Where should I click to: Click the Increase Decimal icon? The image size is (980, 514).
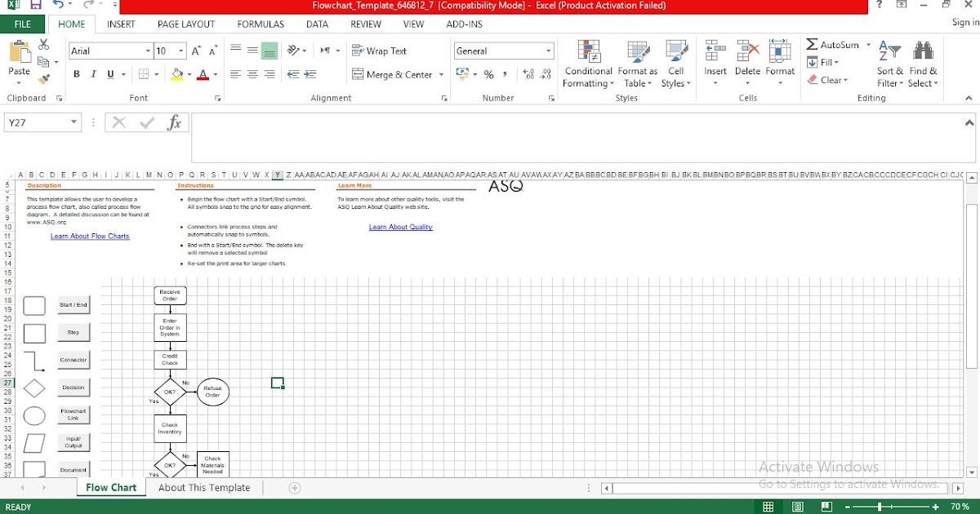coord(529,73)
